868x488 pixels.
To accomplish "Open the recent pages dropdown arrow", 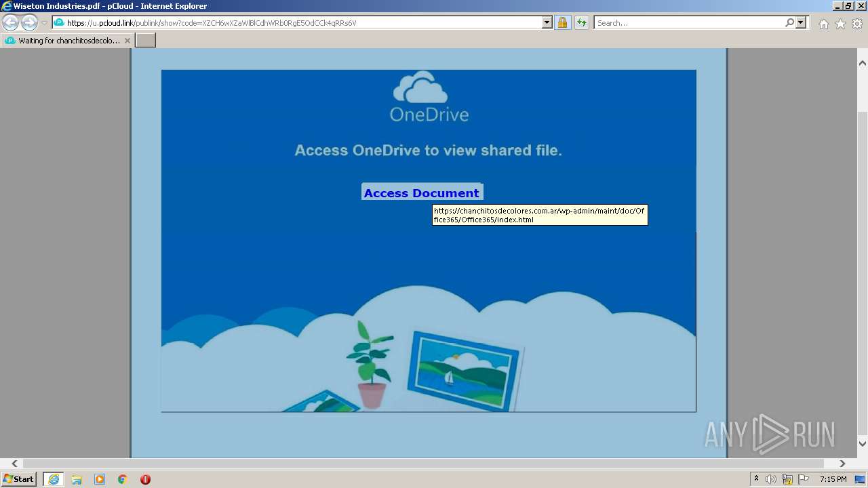I will tap(44, 23).
